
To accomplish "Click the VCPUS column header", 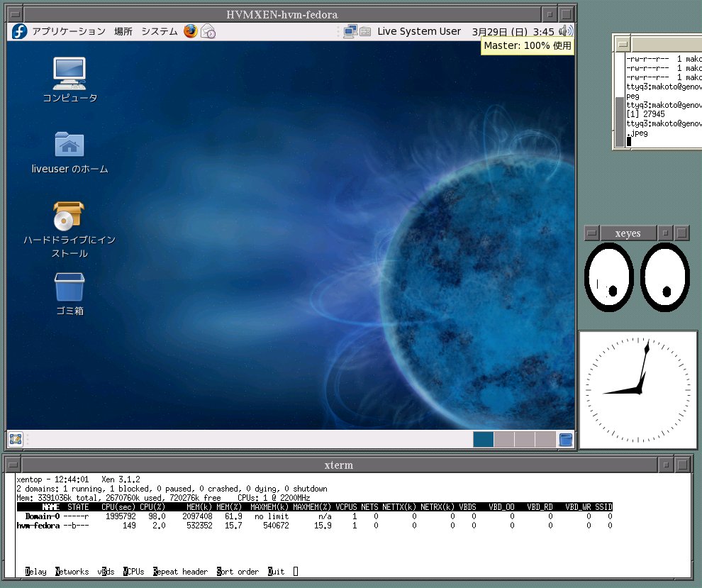I will coord(346,507).
